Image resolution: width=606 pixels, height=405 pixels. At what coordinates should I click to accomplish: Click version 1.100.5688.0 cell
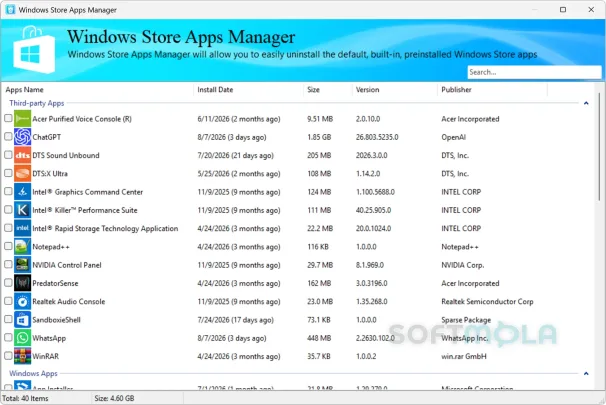tap(375, 192)
